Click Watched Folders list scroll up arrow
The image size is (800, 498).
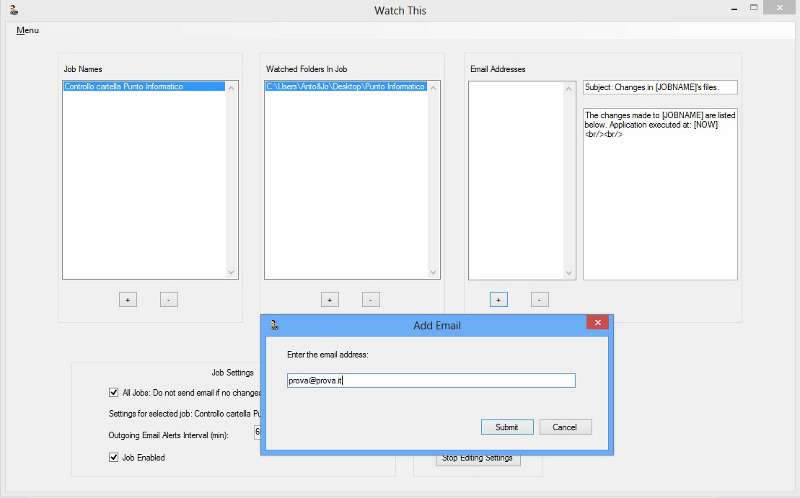pos(434,88)
